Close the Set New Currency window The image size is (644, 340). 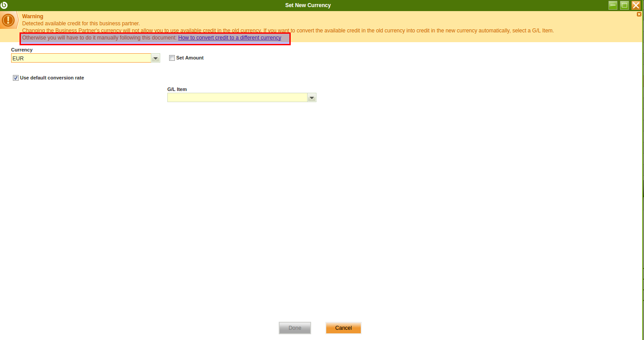636,5
